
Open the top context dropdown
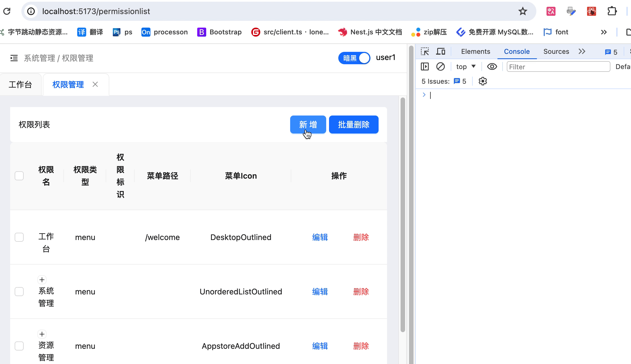coord(466,67)
